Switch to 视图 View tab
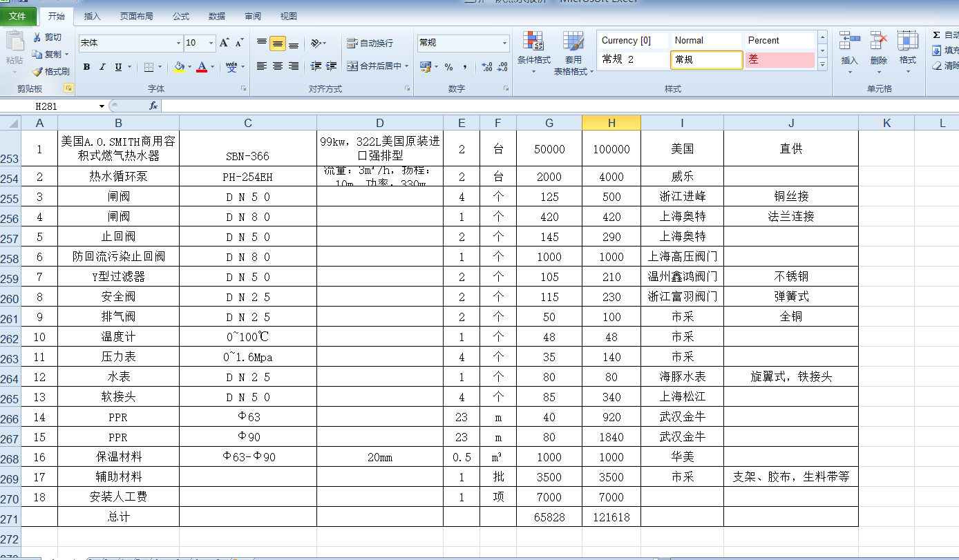Viewport: 959px width, 560px height. [289, 16]
